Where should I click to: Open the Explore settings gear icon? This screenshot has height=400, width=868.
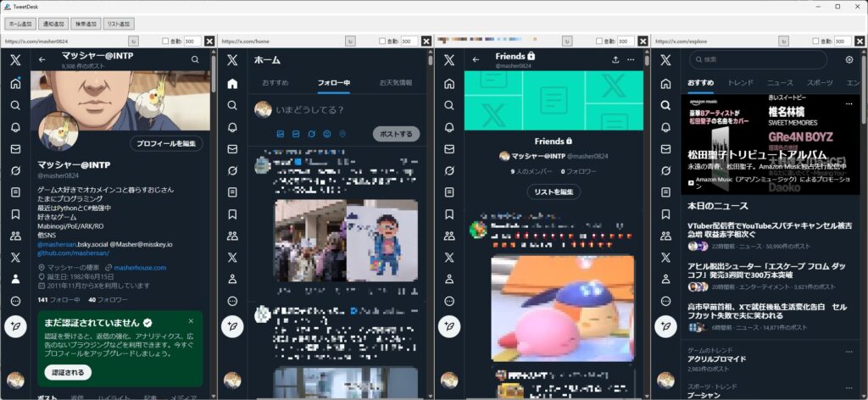(x=849, y=60)
